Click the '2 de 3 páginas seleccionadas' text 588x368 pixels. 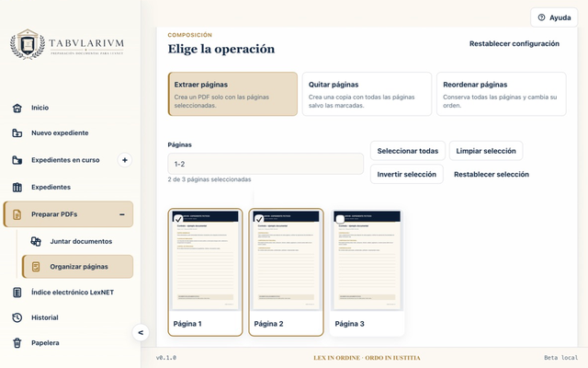[209, 179]
